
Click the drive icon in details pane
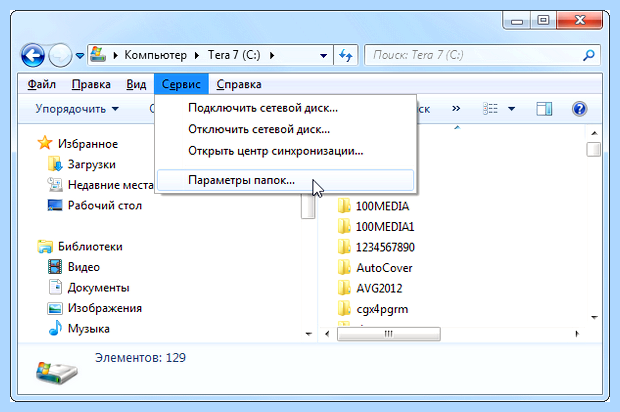(57, 372)
